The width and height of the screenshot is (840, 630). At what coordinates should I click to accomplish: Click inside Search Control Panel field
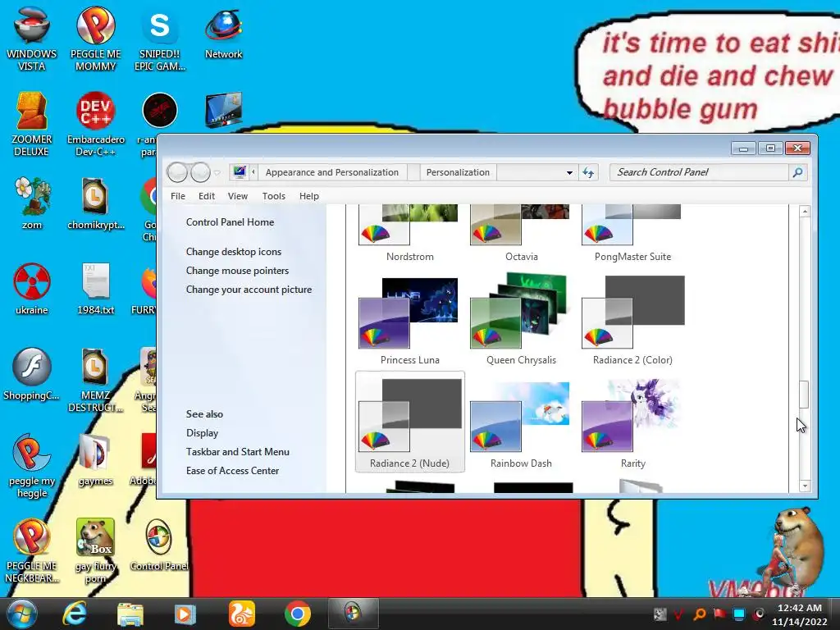coord(699,172)
